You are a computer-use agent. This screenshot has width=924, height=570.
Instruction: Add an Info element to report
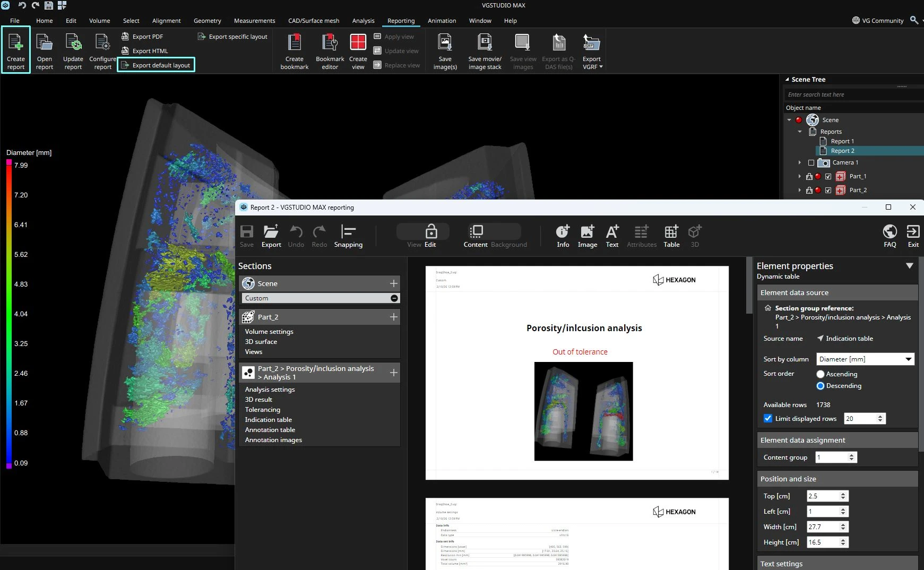563,236
